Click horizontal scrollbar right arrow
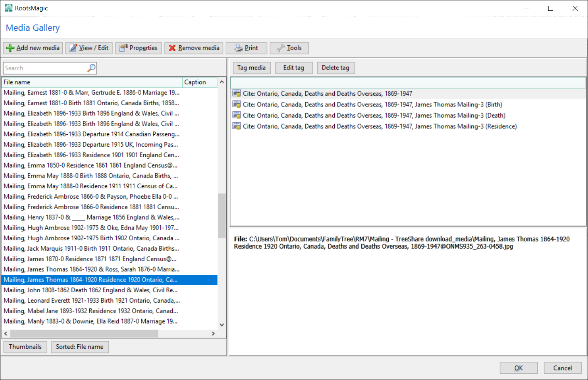This screenshot has width=588, height=380. coord(213,333)
